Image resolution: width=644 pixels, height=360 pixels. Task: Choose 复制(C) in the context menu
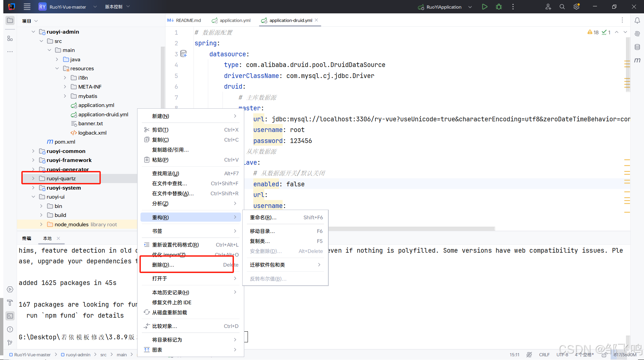[x=190, y=140]
